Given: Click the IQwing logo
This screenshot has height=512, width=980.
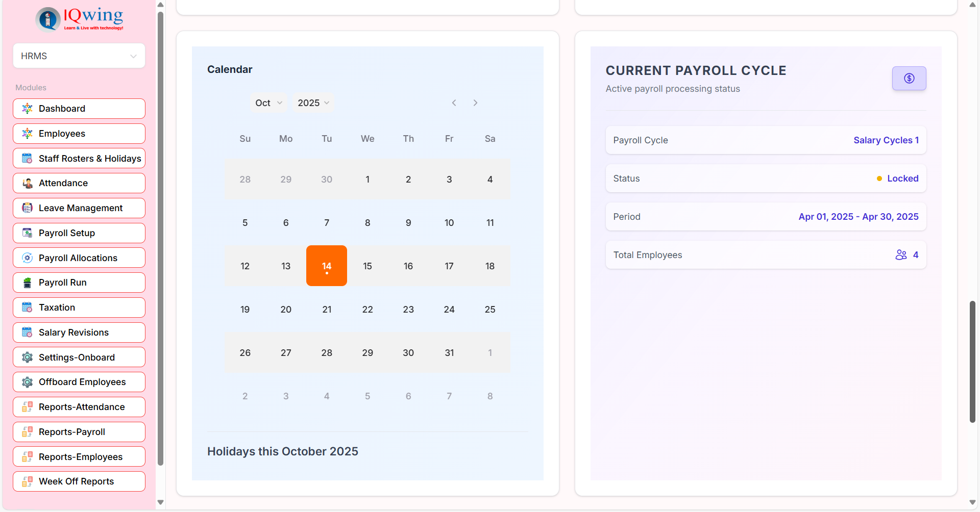Looking at the screenshot, I should (79, 19).
